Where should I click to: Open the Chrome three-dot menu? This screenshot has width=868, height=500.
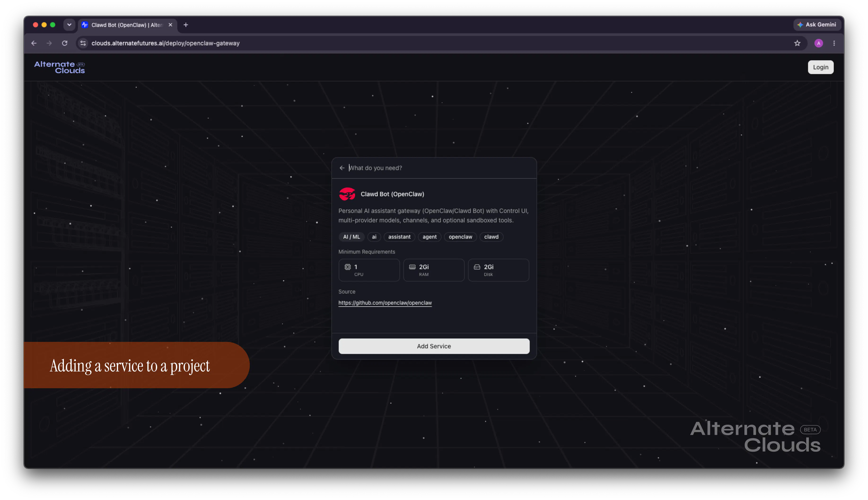click(x=834, y=43)
